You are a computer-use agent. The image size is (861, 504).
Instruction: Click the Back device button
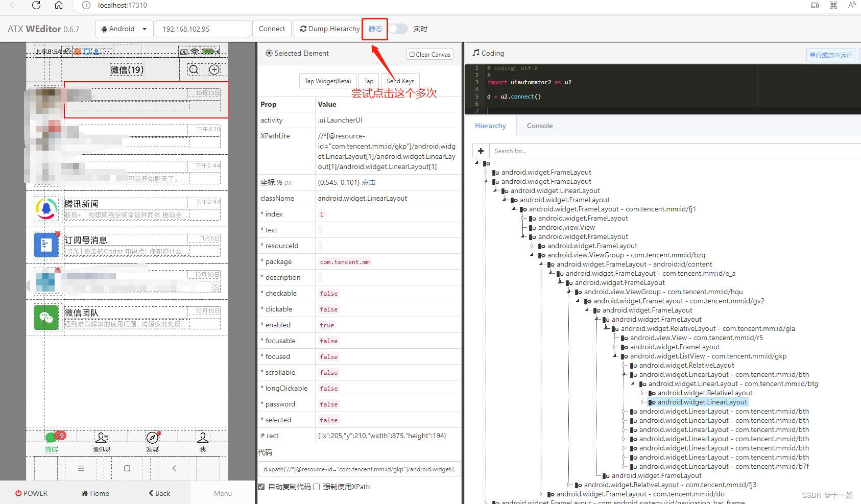tap(159, 493)
